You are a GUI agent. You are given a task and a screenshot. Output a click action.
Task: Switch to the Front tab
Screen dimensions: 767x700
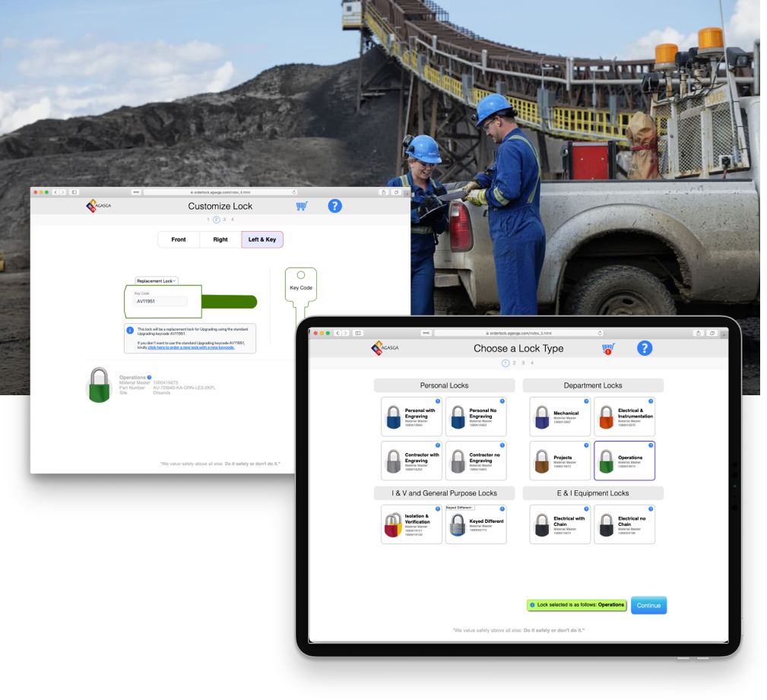click(x=179, y=239)
